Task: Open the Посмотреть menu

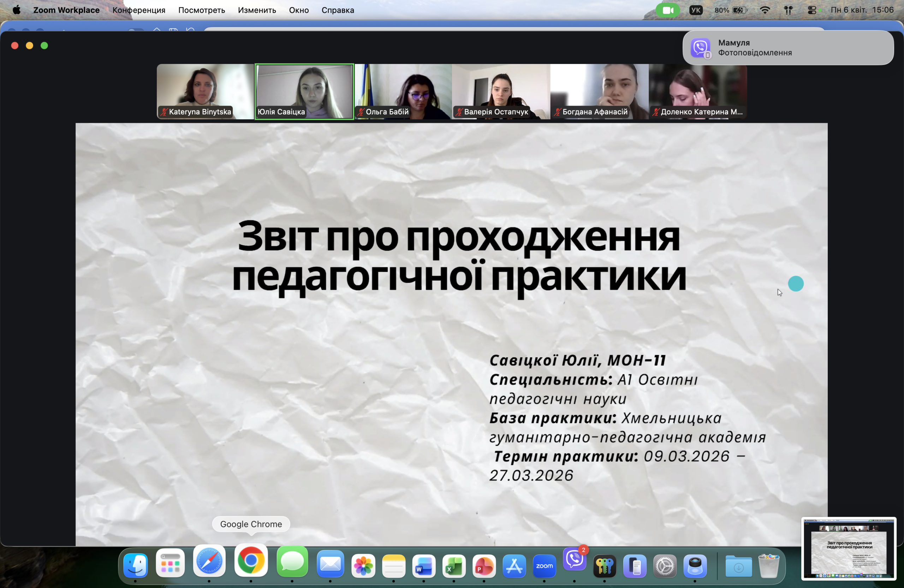Action: point(201,10)
